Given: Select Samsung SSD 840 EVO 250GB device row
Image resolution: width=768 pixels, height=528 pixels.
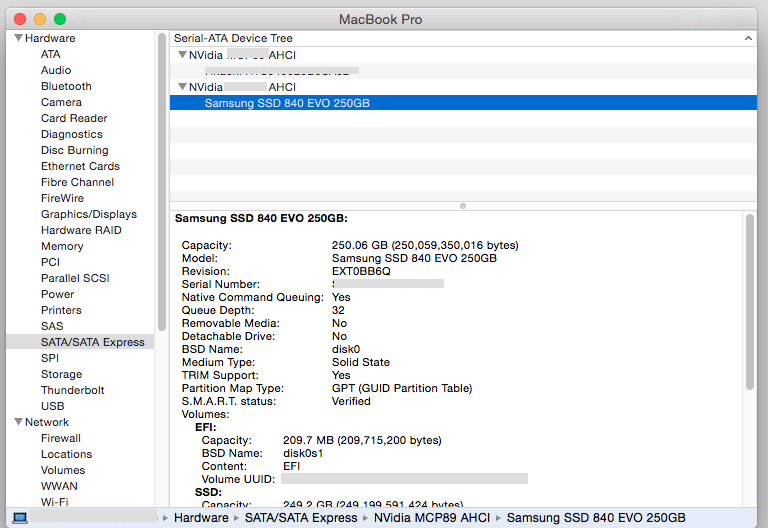Looking at the screenshot, I should [463, 103].
